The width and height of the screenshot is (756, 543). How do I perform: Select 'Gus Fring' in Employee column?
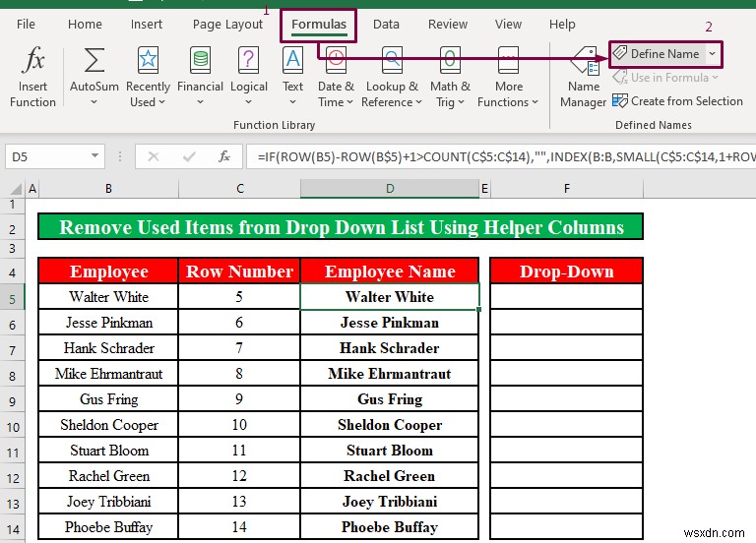(108, 399)
